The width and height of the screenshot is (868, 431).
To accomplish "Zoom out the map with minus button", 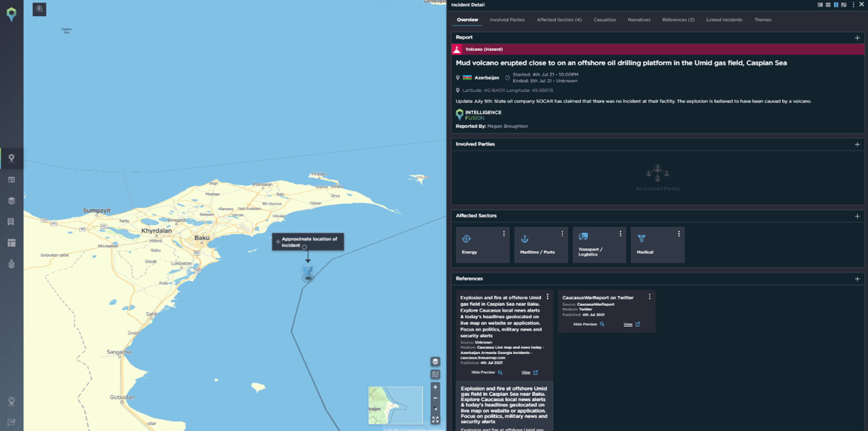I will [435, 398].
